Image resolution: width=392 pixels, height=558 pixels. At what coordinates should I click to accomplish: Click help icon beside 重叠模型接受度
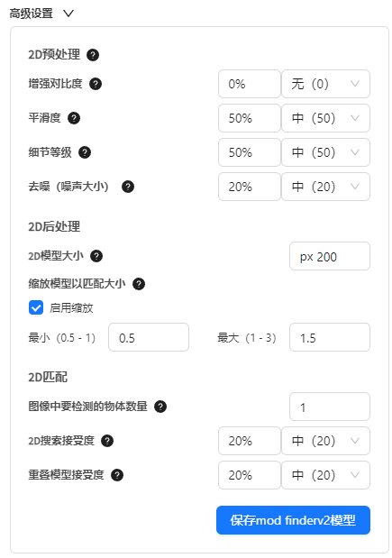[117, 475]
